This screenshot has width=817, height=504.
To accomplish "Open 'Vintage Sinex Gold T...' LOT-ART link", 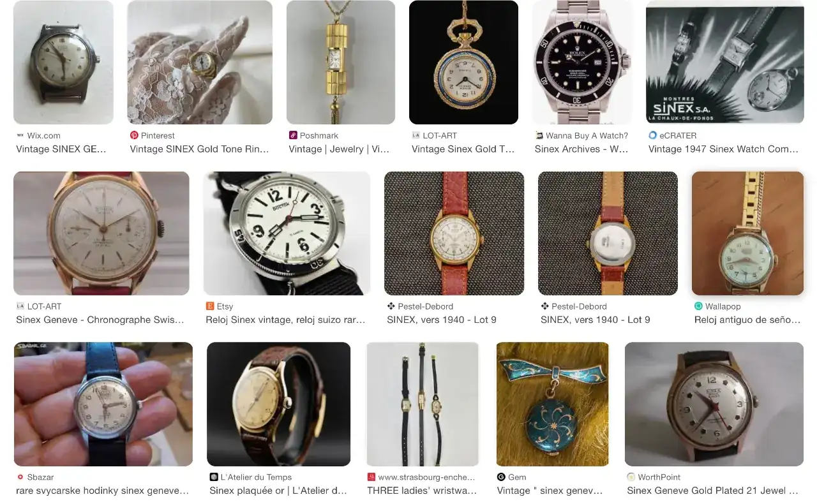I will tap(463, 149).
